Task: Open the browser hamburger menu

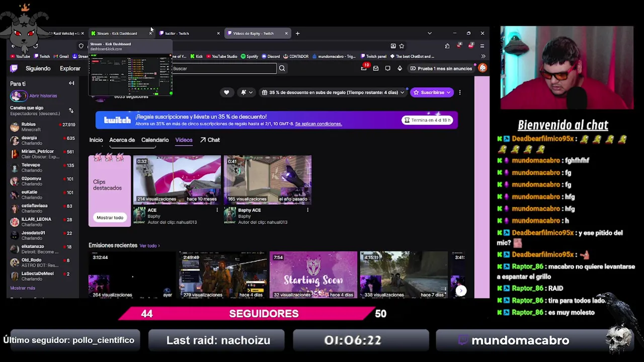Action: pyautogui.click(x=482, y=46)
